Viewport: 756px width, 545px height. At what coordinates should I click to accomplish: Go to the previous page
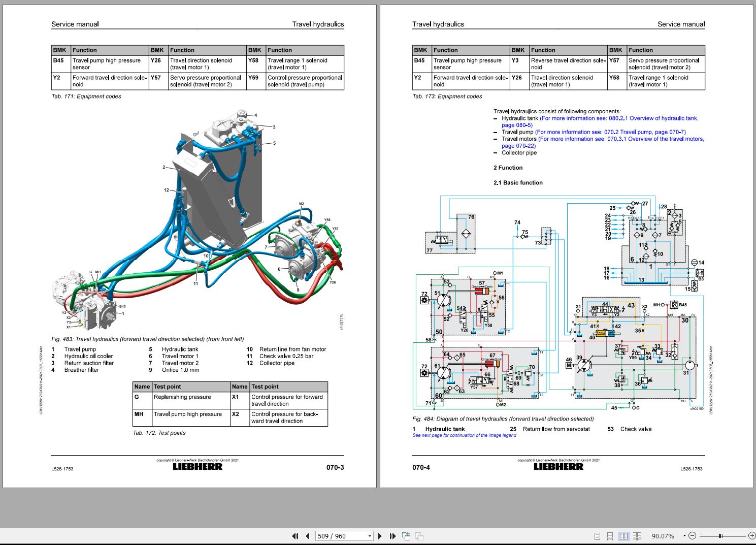click(x=308, y=536)
